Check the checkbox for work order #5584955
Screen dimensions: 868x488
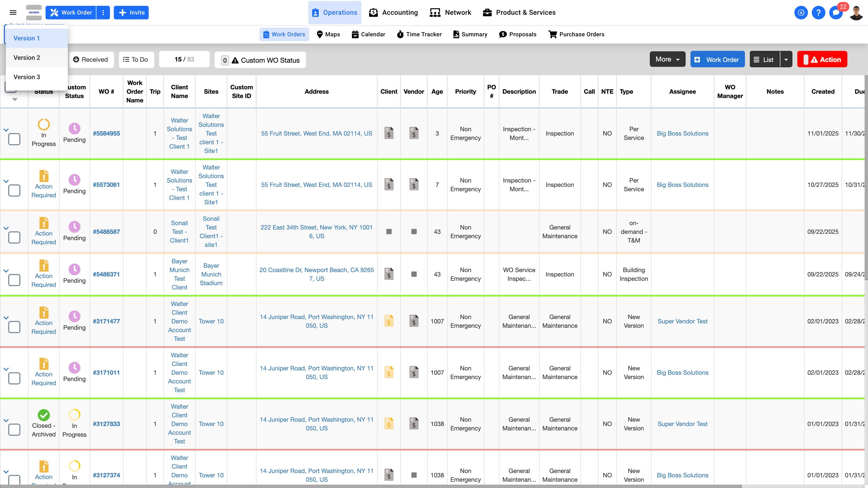point(14,139)
